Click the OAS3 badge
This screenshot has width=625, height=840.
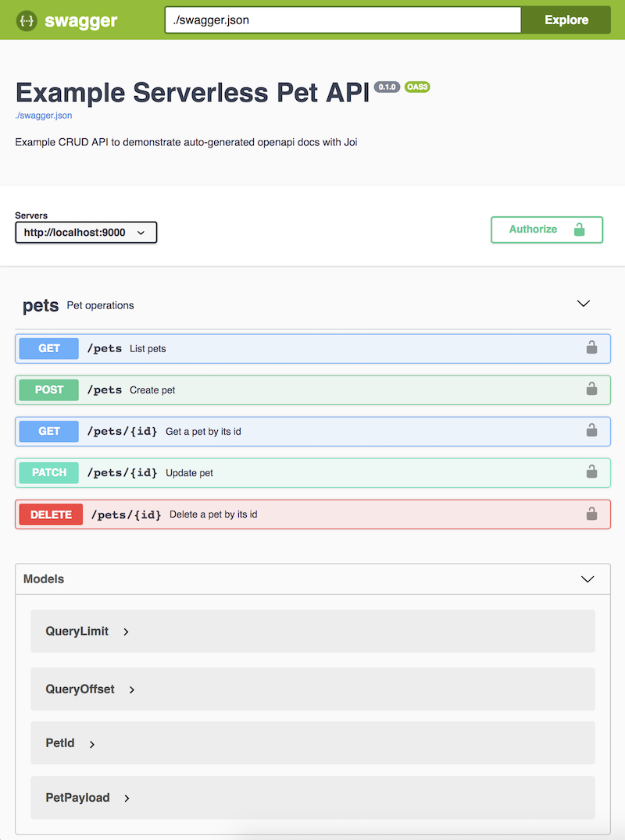tap(417, 87)
